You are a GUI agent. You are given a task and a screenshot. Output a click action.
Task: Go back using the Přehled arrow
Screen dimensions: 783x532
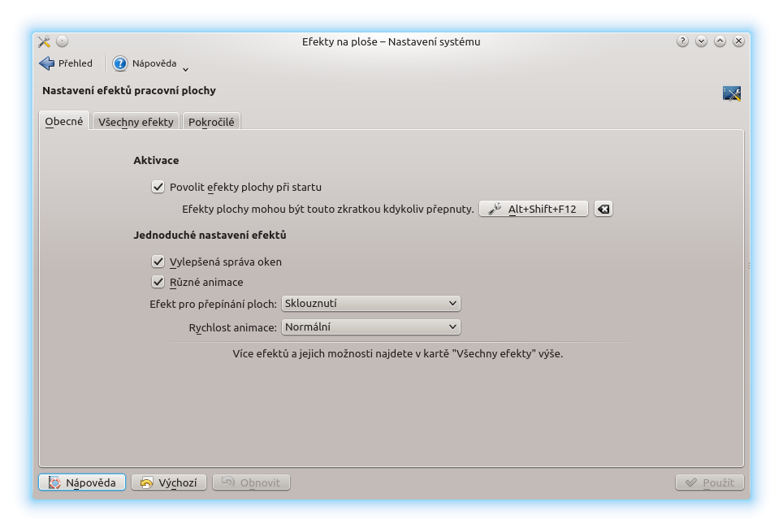(66, 63)
